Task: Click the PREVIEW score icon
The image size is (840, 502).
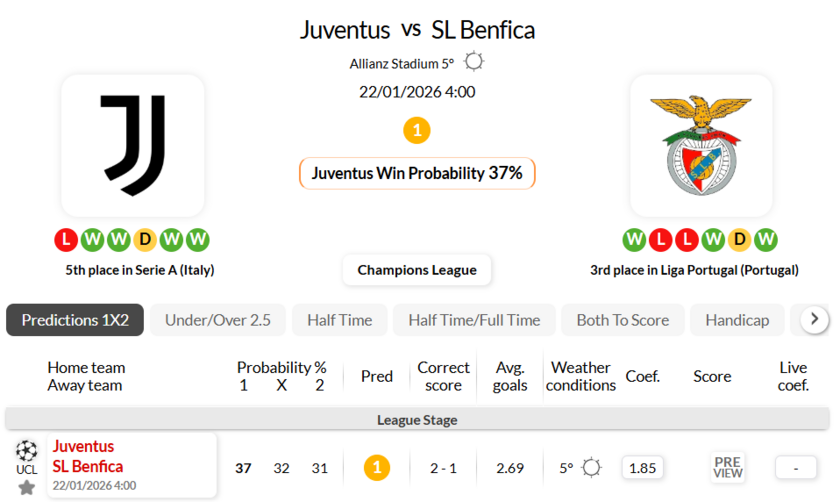Action: point(727,467)
